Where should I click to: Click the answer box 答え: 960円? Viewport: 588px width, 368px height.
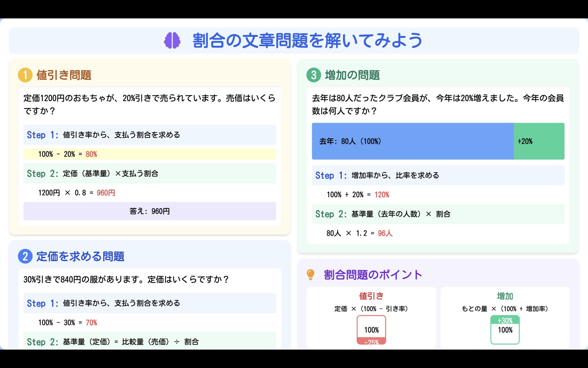(150, 211)
